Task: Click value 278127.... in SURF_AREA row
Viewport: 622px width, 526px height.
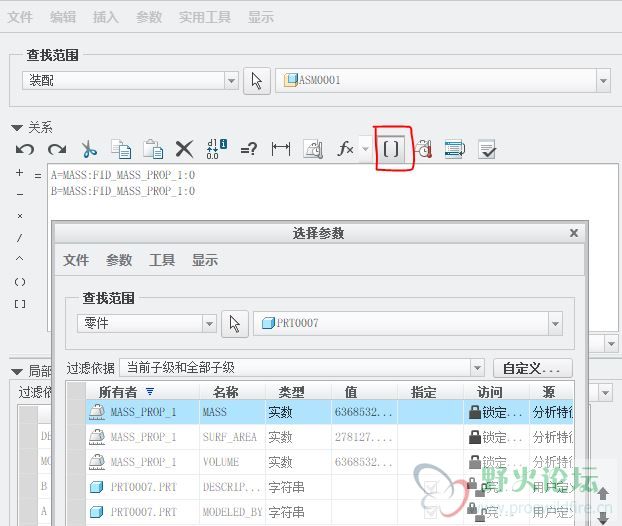Action: click(x=364, y=437)
